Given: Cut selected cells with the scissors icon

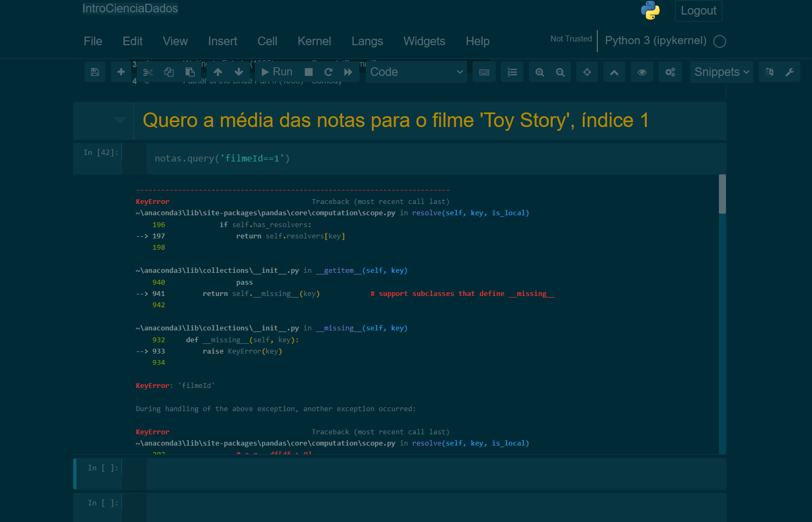Looking at the screenshot, I should point(148,72).
